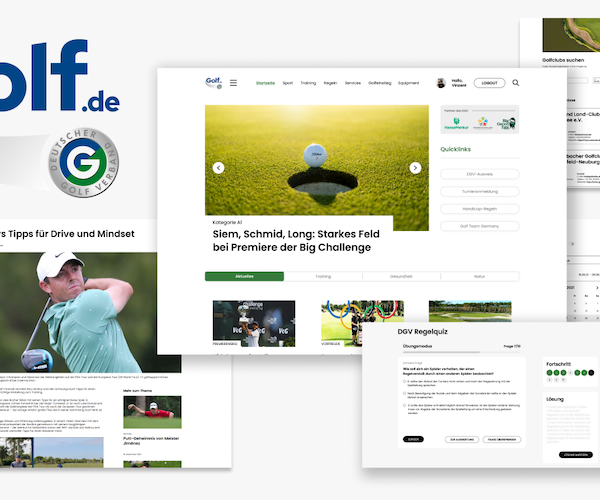Select the second quiz answer radio button
Viewport: 600px width, 500px height.
(x=404, y=393)
